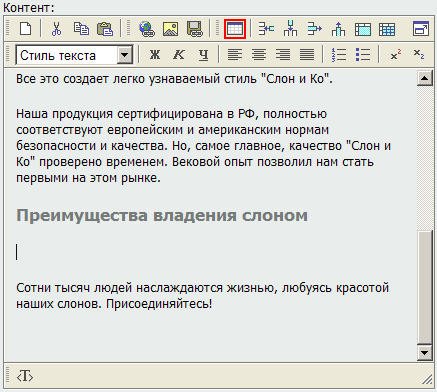Paste using the clipboard icon
The height and width of the screenshot is (392, 437).
click(105, 29)
